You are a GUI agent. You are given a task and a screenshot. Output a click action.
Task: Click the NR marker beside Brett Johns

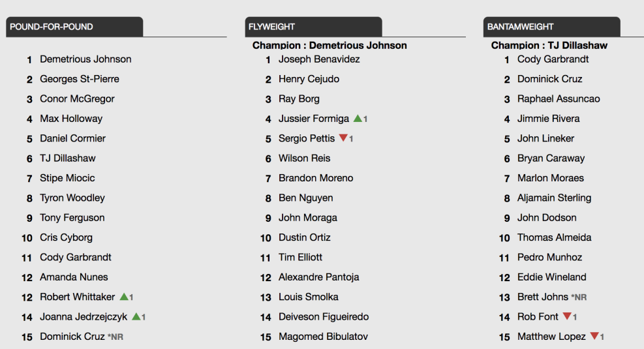click(x=579, y=297)
